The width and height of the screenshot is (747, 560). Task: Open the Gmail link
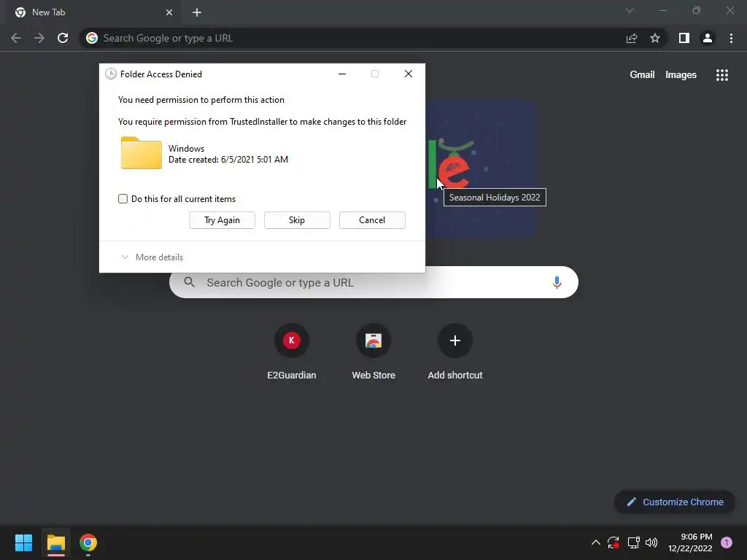[642, 75]
